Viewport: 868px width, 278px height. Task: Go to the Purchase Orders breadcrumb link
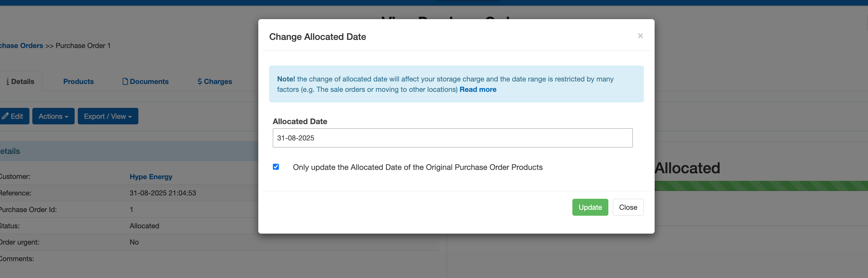click(22, 45)
